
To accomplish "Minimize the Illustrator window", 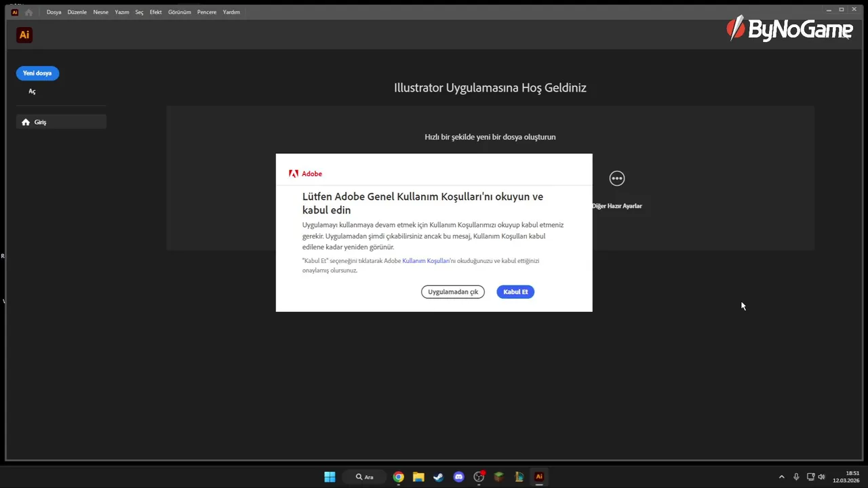I will (829, 9).
